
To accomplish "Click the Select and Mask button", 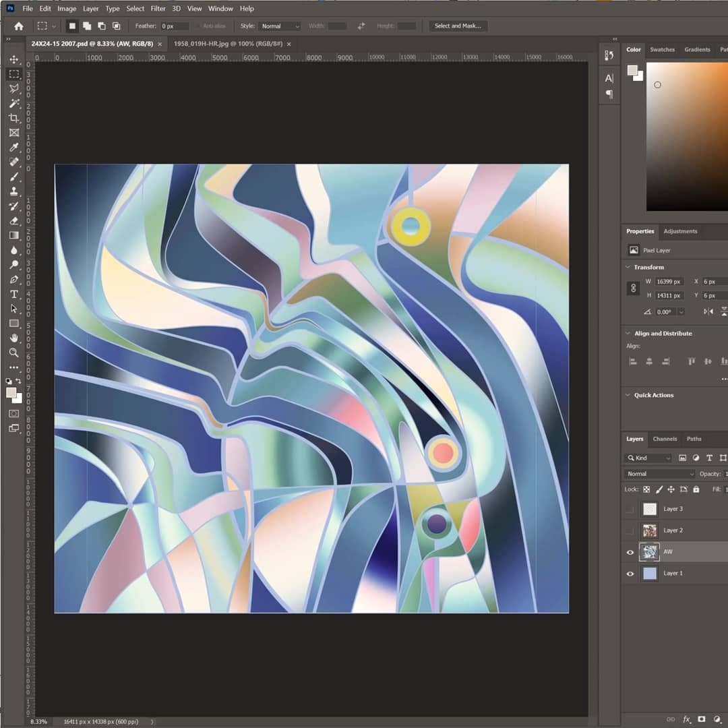I will [458, 26].
